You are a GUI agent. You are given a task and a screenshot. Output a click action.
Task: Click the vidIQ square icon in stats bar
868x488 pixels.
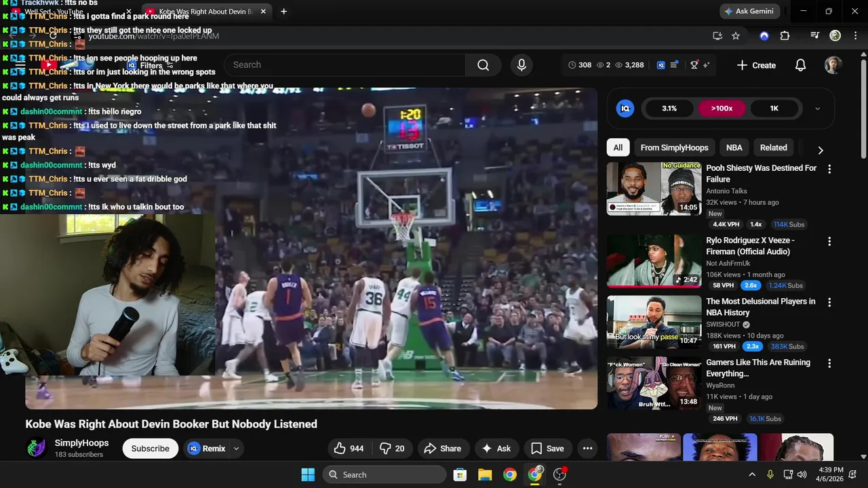click(661, 65)
